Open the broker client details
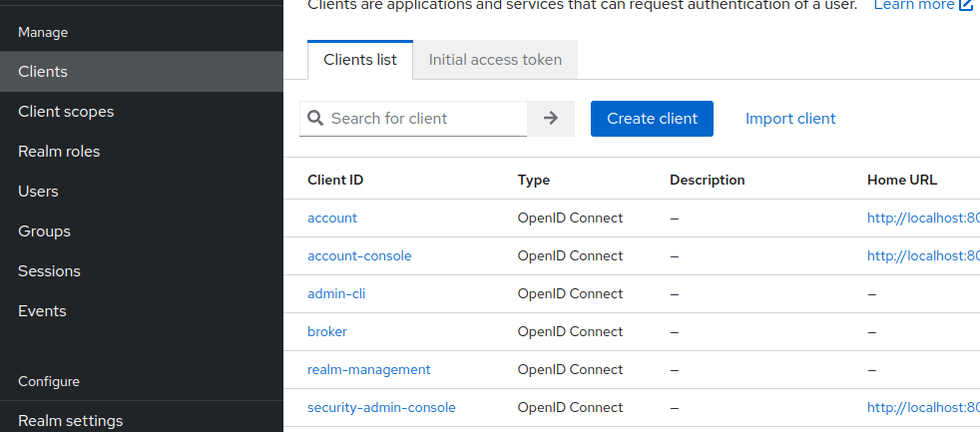 pyautogui.click(x=327, y=332)
